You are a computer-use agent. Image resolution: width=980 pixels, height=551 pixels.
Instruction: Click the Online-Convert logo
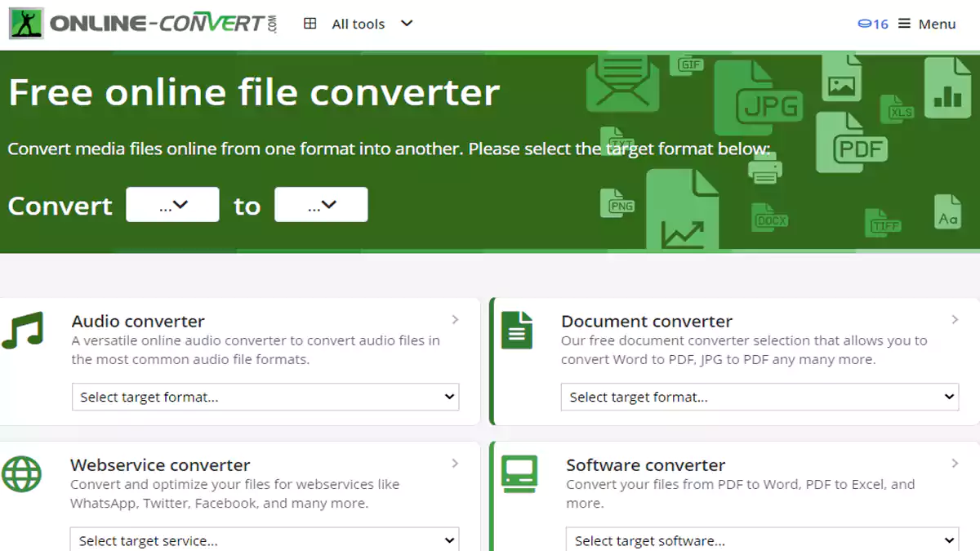pos(143,24)
